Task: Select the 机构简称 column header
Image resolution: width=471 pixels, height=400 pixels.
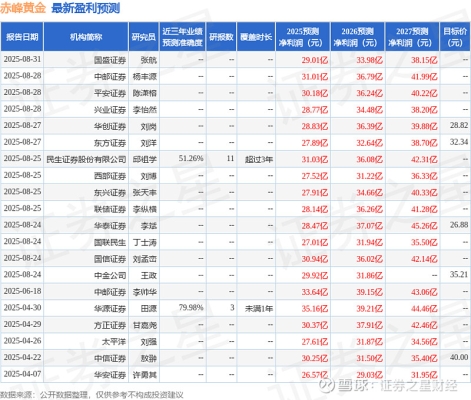Action: (x=86, y=37)
